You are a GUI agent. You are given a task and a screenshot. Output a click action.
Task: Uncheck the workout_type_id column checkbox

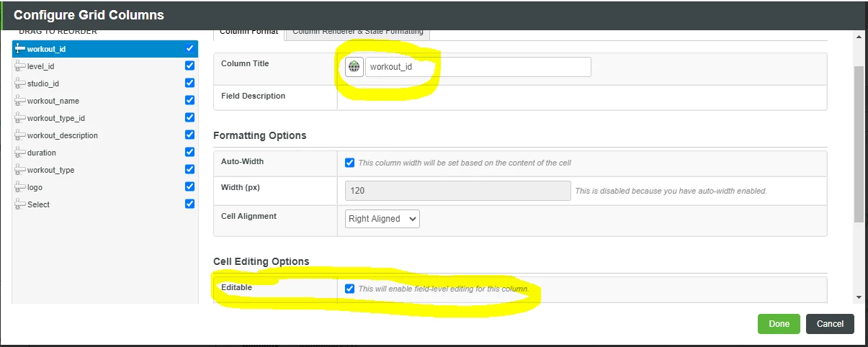pyautogui.click(x=189, y=117)
